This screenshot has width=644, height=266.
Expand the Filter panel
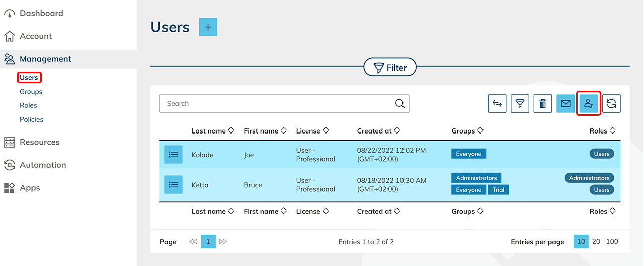(x=390, y=68)
